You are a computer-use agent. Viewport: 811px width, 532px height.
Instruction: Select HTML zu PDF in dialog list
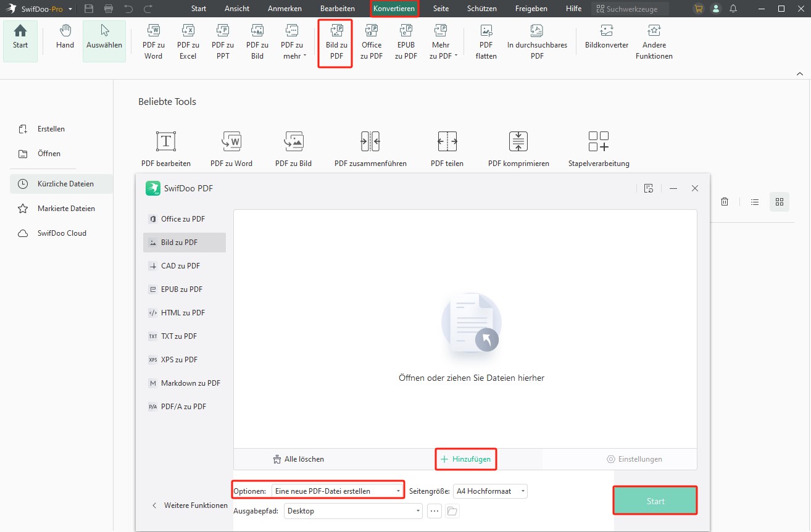point(184,313)
